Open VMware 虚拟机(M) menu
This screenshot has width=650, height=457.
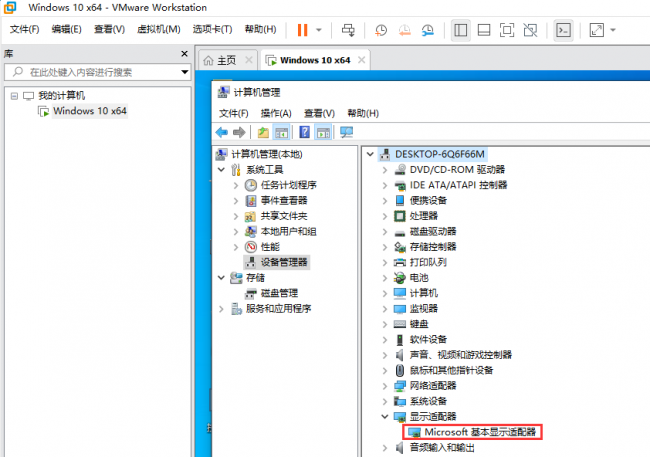click(x=159, y=29)
